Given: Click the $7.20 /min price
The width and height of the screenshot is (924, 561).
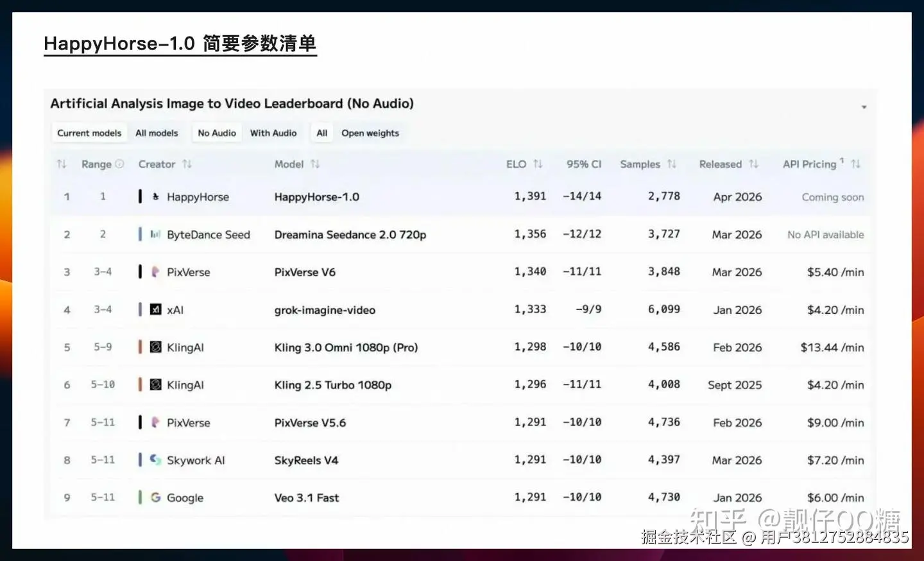Looking at the screenshot, I should tap(835, 460).
